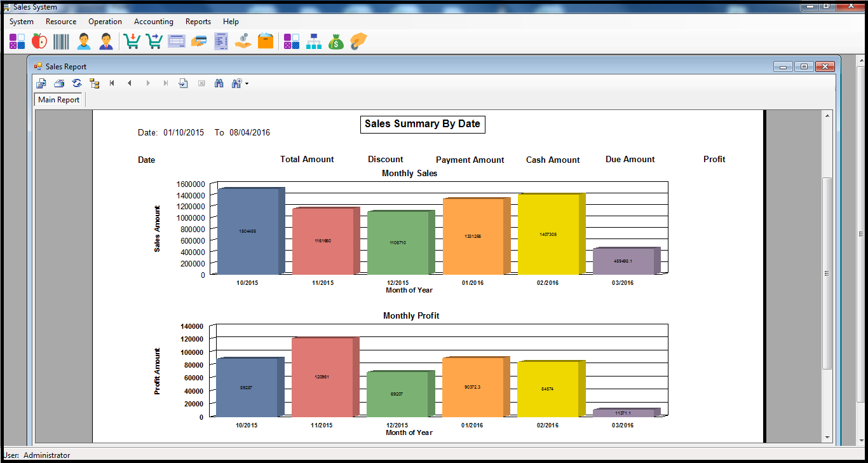Expand the zoom dropdown arrow

coord(247,83)
